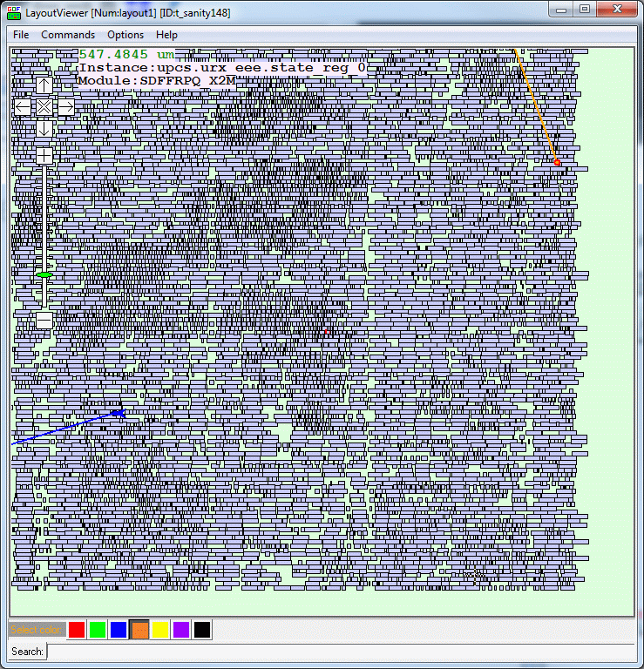Select the yellow color swatch
Viewport: 644px width, 669px height.
pos(160,629)
